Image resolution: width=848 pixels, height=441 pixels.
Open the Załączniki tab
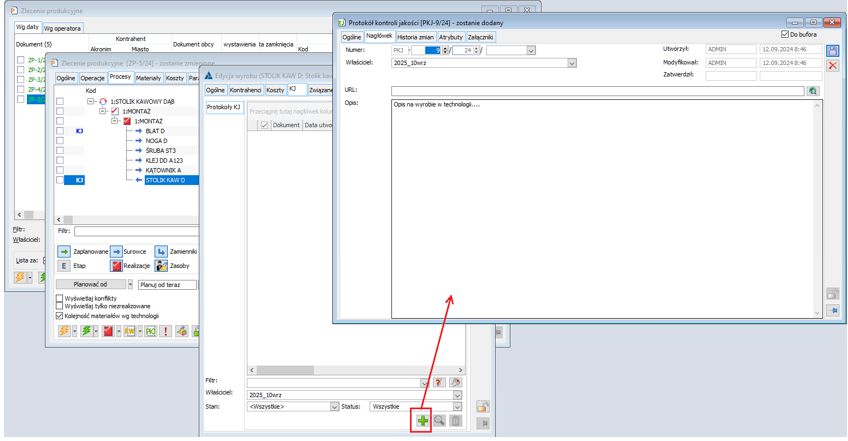(480, 37)
